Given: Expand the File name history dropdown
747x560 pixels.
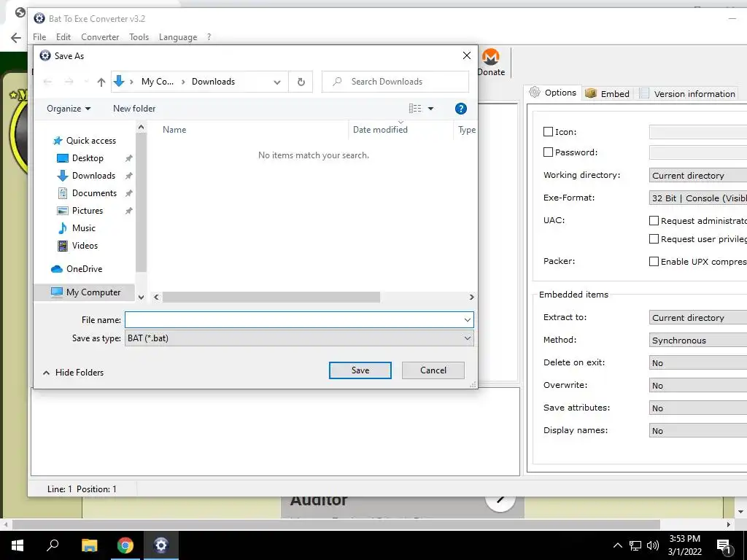Looking at the screenshot, I should pyautogui.click(x=468, y=320).
